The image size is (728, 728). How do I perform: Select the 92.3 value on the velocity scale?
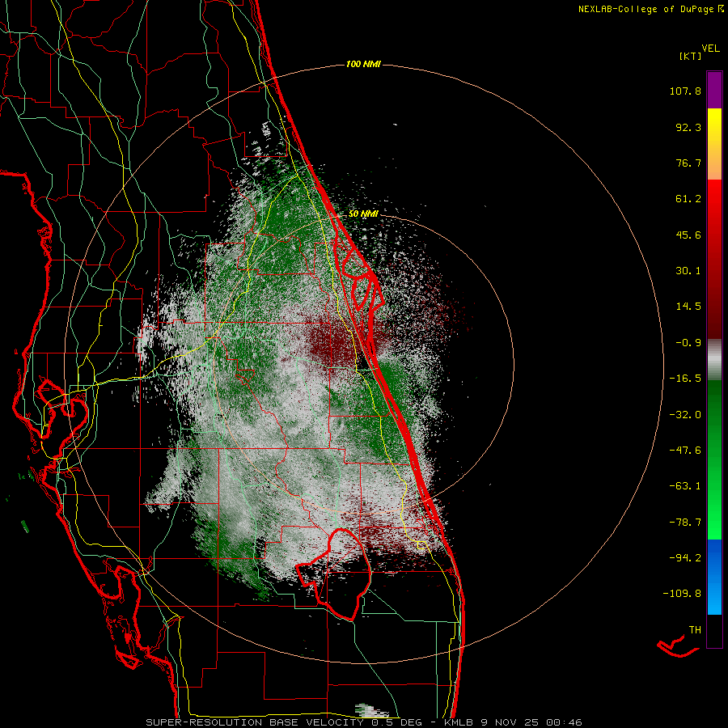[x=688, y=127]
